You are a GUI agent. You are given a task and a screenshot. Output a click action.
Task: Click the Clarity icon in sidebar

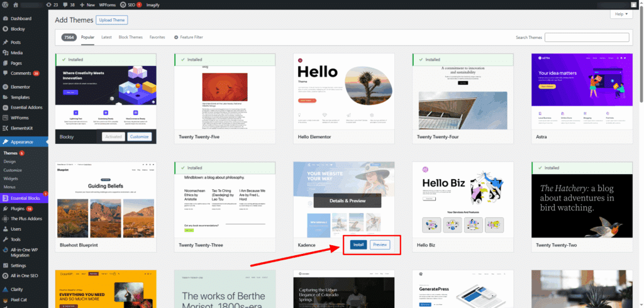[x=5, y=289]
